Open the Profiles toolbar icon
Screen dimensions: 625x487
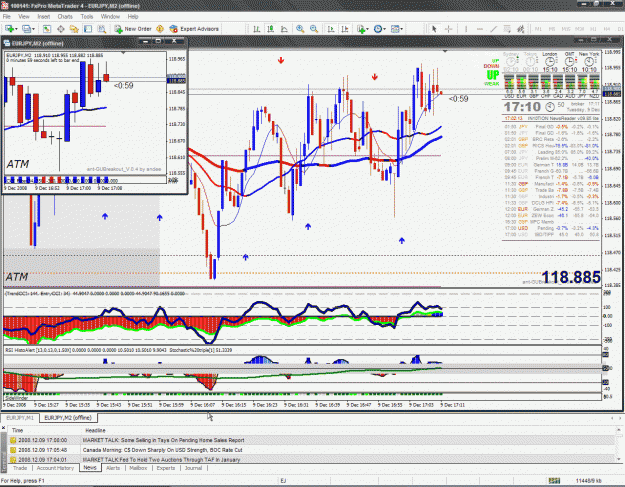(26, 29)
